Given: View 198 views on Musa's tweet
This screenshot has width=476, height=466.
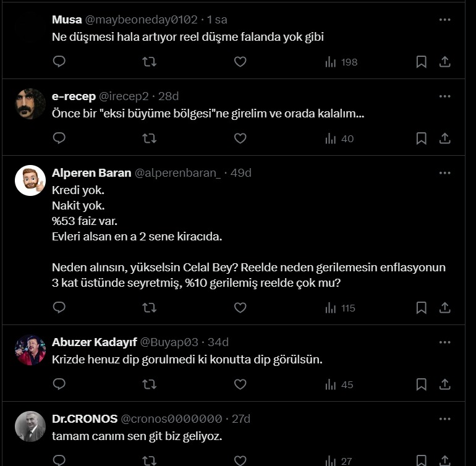Looking at the screenshot, I should (341, 62).
